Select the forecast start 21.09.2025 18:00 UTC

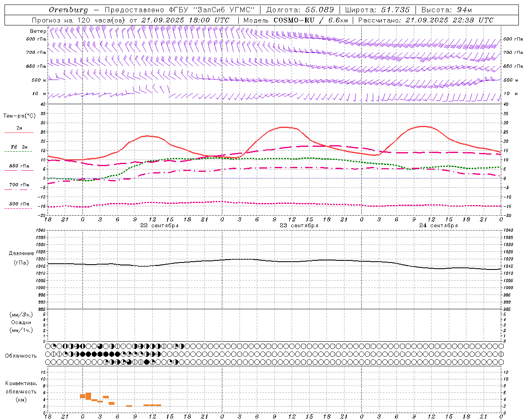click(185, 20)
